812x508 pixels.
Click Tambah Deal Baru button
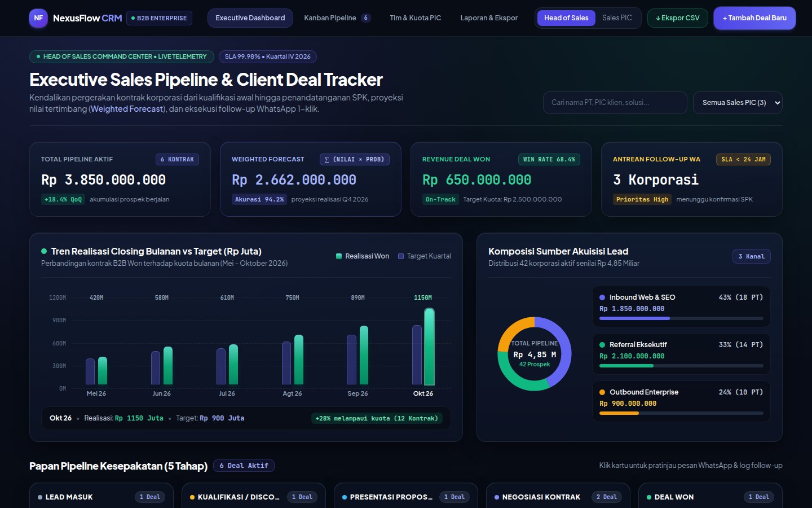pos(754,18)
